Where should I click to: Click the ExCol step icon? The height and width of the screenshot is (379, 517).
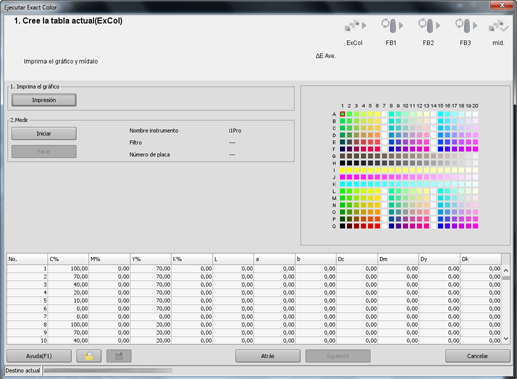point(355,26)
